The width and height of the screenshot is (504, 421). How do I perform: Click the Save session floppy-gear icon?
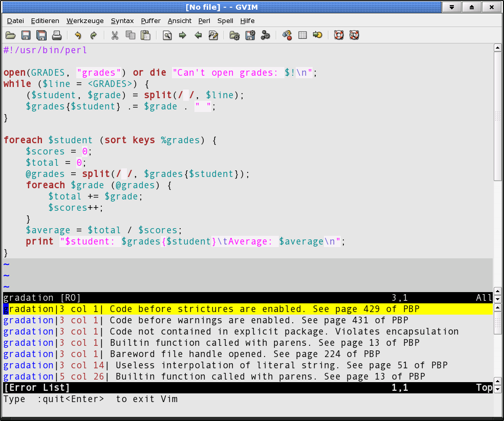pyautogui.click(x=250, y=35)
